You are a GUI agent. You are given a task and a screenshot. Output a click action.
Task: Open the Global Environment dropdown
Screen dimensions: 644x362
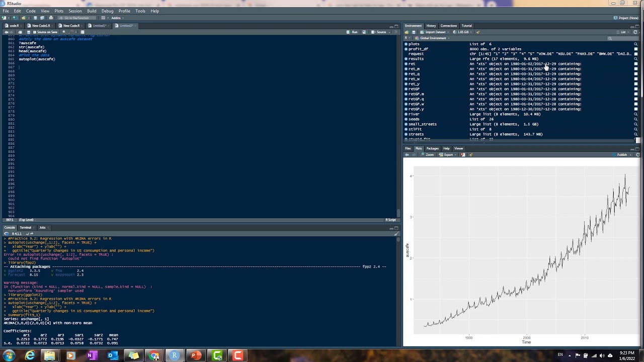(x=433, y=38)
